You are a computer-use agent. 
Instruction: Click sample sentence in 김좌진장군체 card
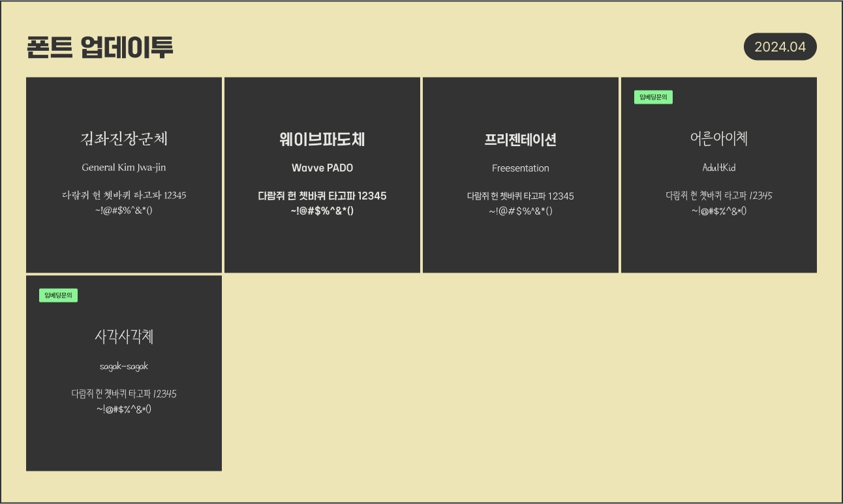click(x=124, y=196)
